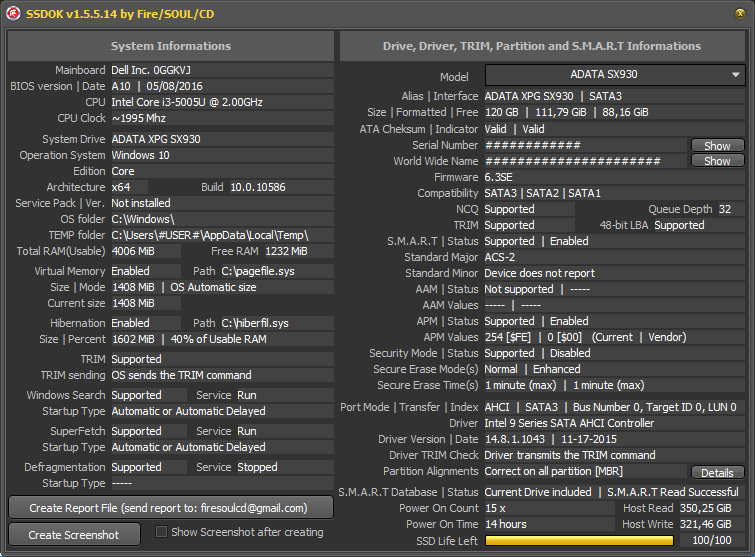This screenshot has width=755, height=557.
Task: Click the Mainboard value Dell Inc. 0GGKVJ
Action: point(151,70)
